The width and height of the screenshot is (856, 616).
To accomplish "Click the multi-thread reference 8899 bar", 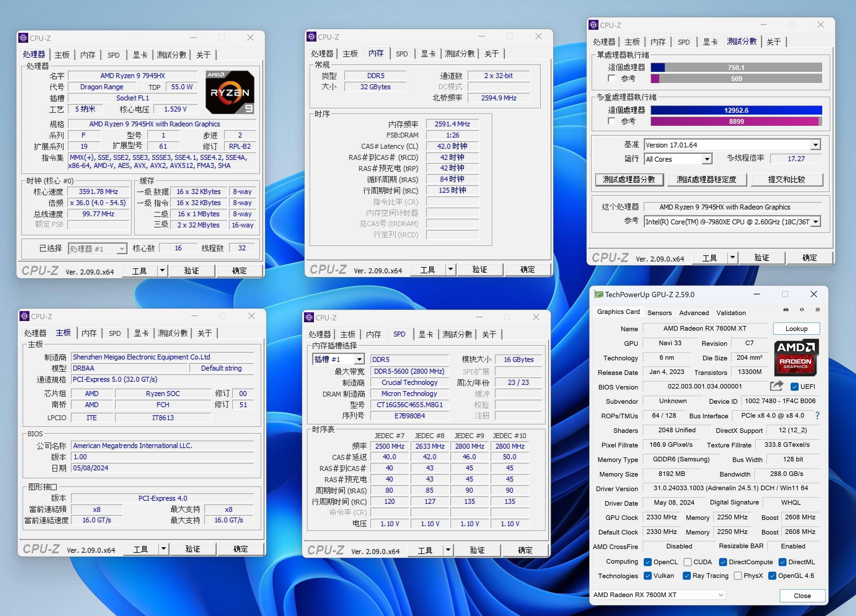I will 736,121.
